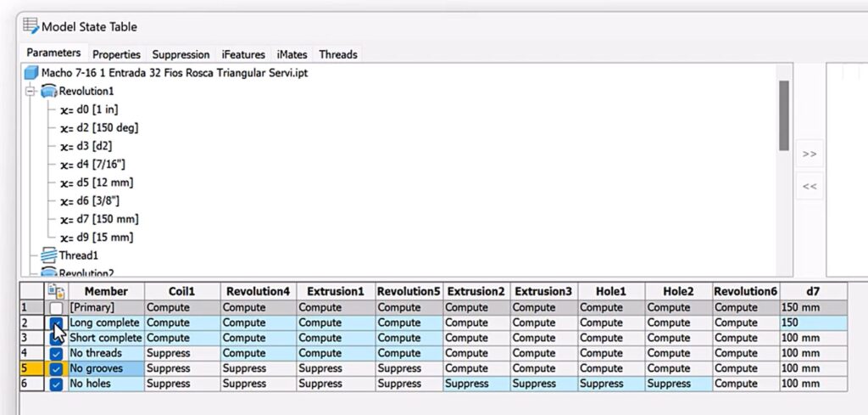Image resolution: width=868 pixels, height=415 pixels.
Task: Open Coil1 dropdown cell for No threads
Action: pyautogui.click(x=181, y=353)
